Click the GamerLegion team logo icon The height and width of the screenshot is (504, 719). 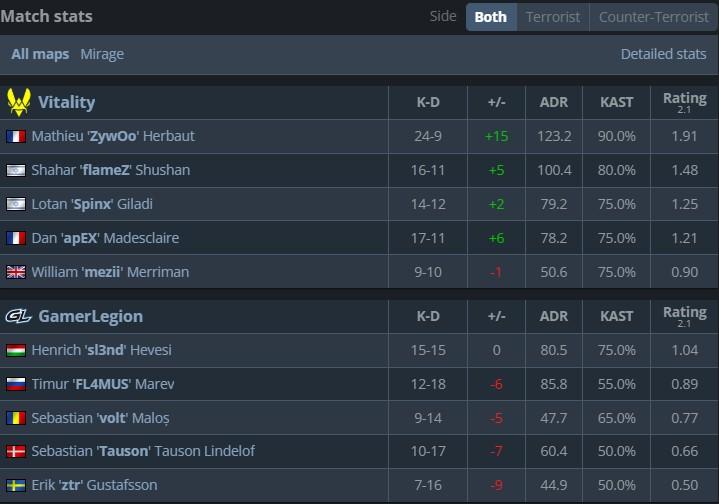[18, 316]
